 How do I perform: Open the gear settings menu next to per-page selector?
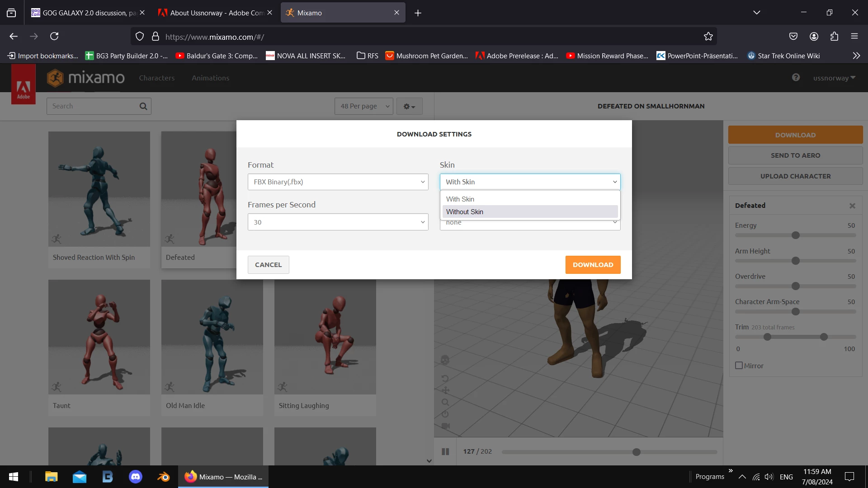[x=409, y=106]
